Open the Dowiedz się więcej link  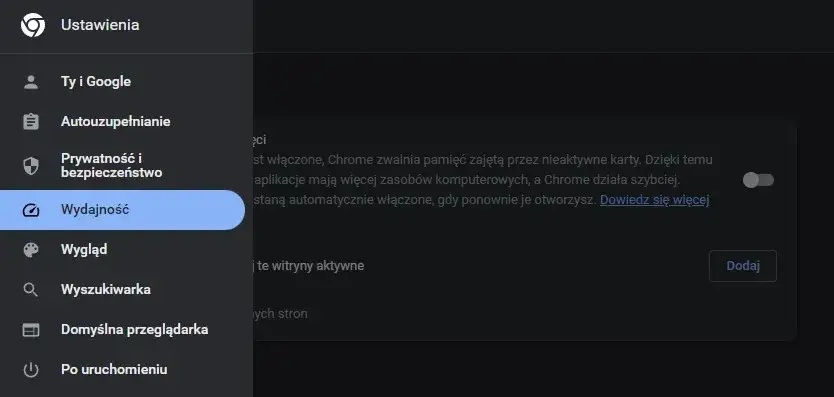(655, 200)
